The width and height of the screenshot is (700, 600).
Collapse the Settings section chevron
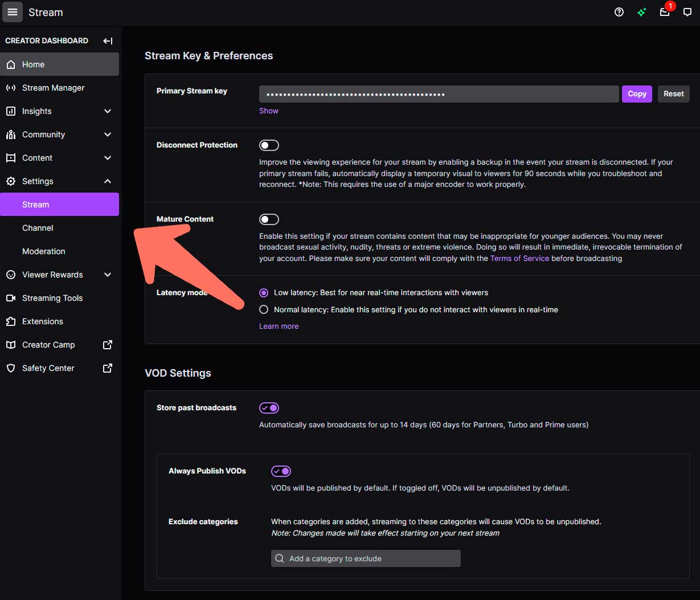pyautogui.click(x=108, y=181)
